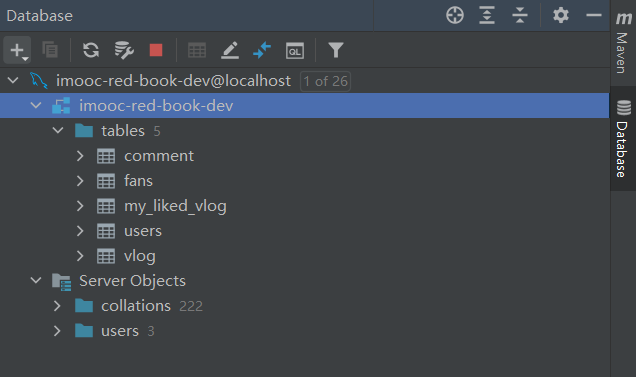Image resolution: width=636 pixels, height=377 pixels.
Task: Click the Collapse All icon in header
Action: click(x=520, y=15)
